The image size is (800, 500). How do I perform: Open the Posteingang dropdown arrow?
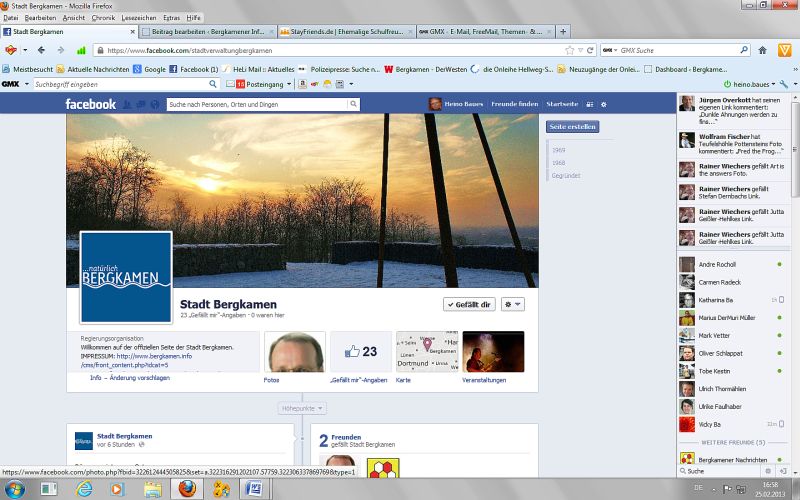tap(289, 84)
